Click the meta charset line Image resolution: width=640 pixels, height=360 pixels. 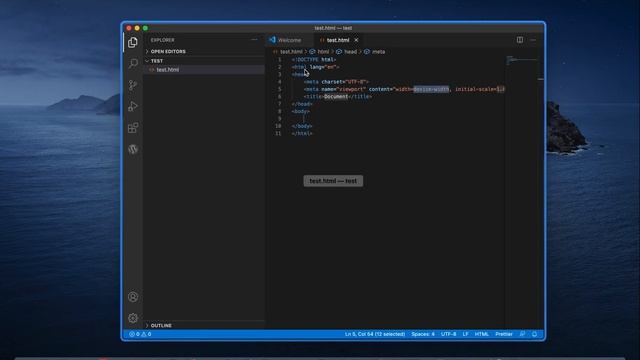[336, 82]
